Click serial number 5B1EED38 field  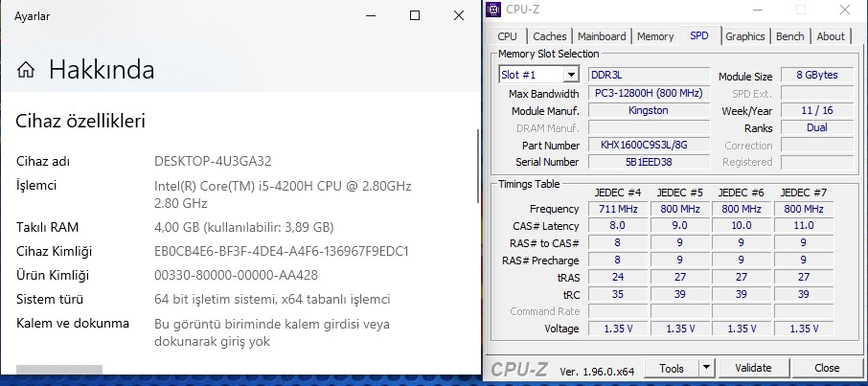point(649,162)
